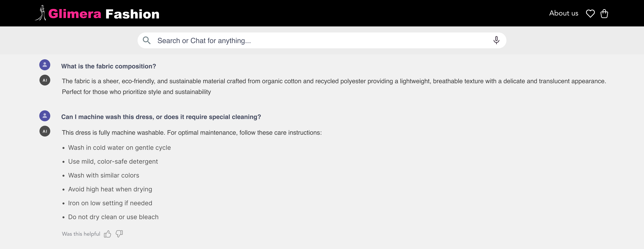
Task: Click the search magnifier icon
Action: pyautogui.click(x=146, y=40)
